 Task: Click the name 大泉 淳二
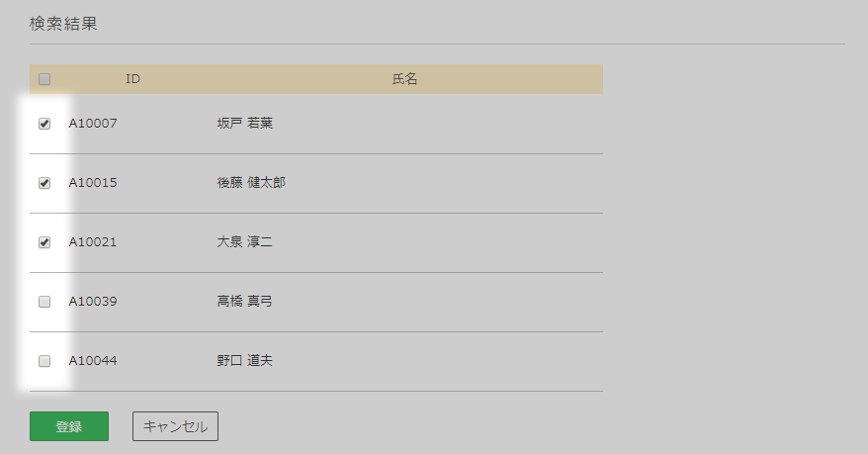tap(244, 242)
